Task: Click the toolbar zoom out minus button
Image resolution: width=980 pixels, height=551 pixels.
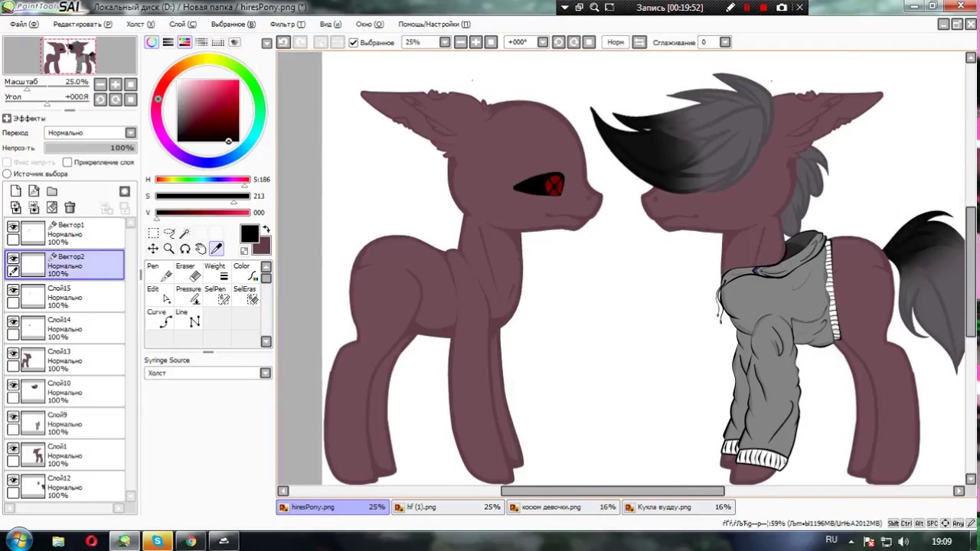Action: 461,42
